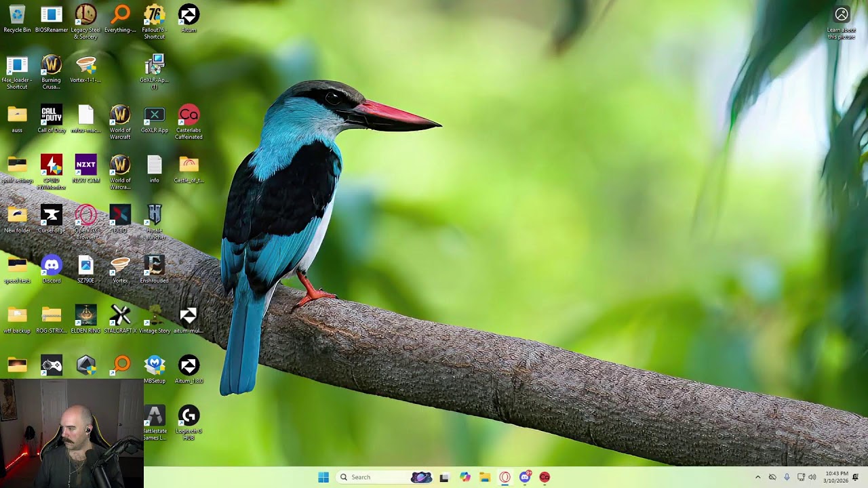Click the OneDrive cloud tray icon

click(x=772, y=477)
